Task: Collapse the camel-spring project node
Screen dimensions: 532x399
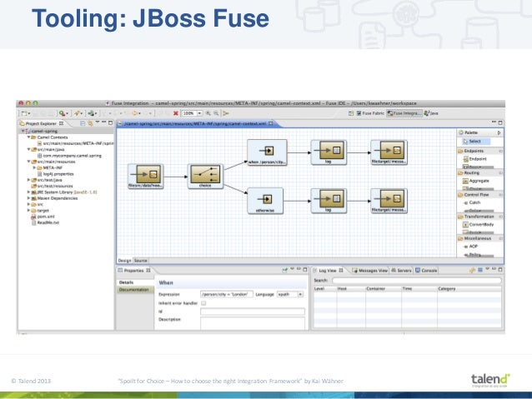Action: [x=23, y=131]
